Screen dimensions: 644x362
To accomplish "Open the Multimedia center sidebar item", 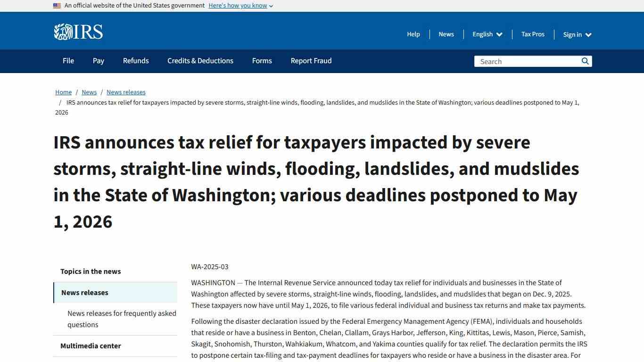I will [x=91, y=346].
